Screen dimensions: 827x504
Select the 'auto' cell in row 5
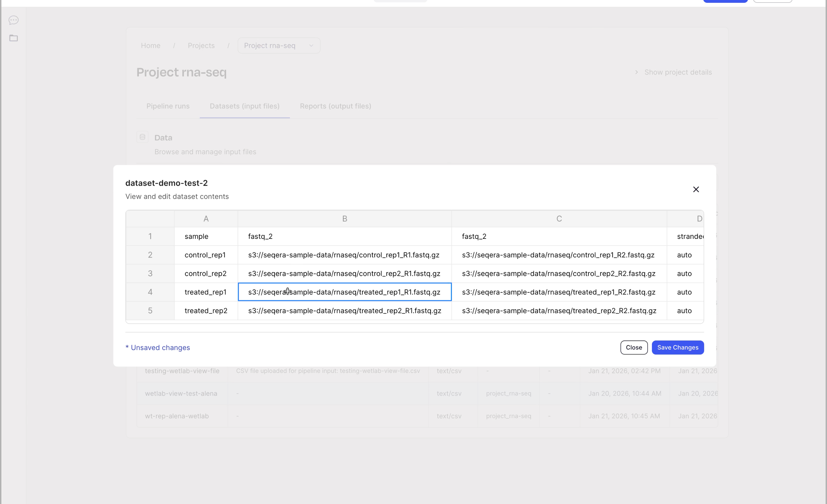pos(685,311)
